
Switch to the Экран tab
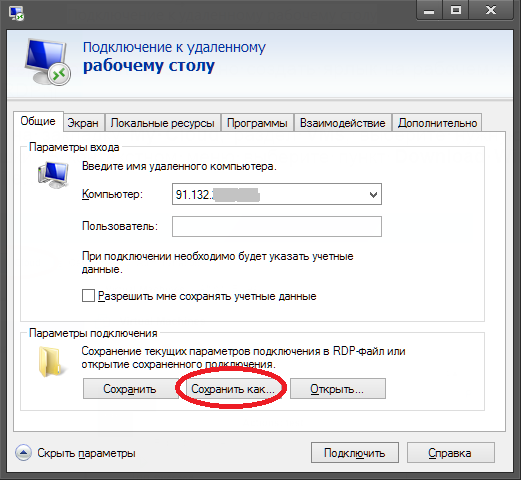[83, 123]
